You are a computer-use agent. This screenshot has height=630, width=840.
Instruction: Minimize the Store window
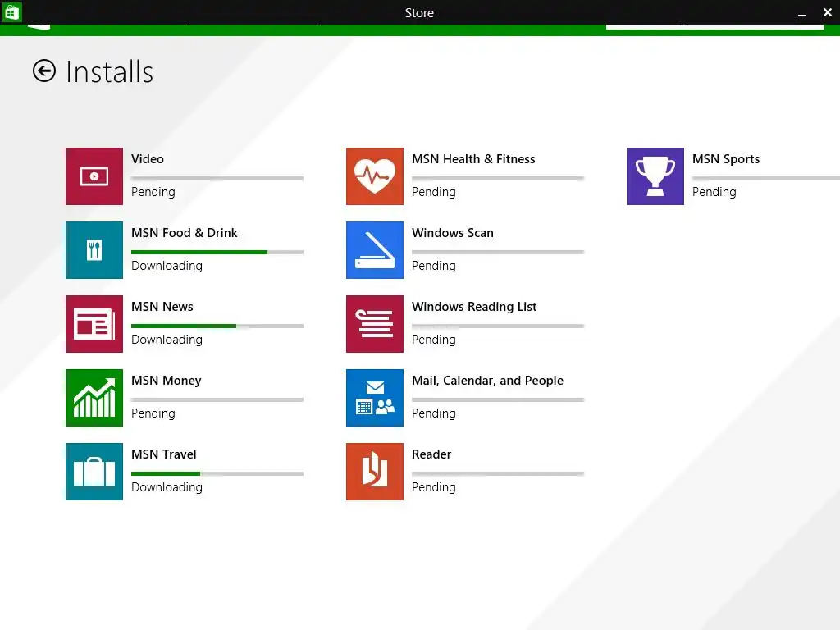tap(802, 13)
